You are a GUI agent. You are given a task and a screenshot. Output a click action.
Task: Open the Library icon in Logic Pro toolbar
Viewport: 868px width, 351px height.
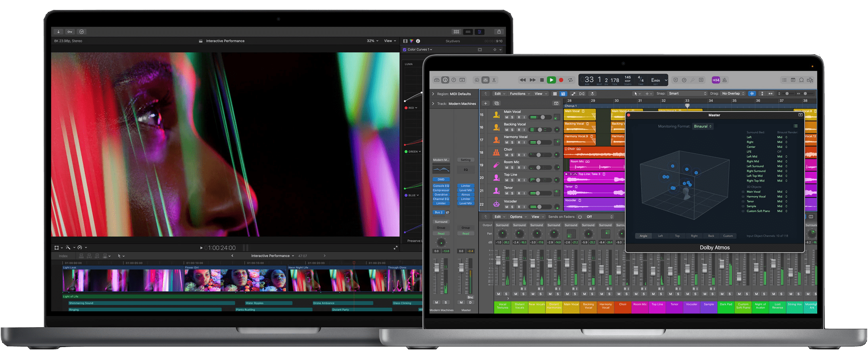(437, 80)
